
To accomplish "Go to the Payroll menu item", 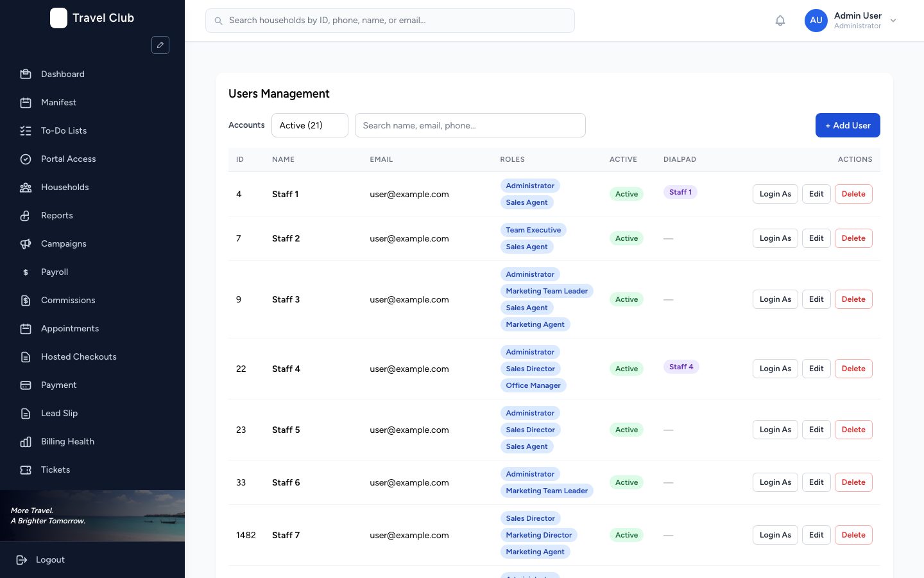I will click(x=92, y=272).
